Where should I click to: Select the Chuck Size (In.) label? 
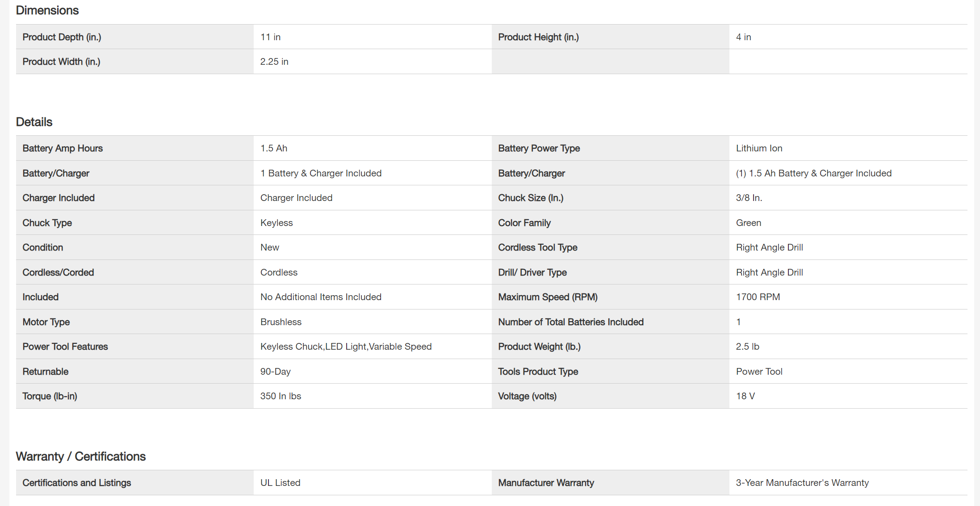pos(531,198)
